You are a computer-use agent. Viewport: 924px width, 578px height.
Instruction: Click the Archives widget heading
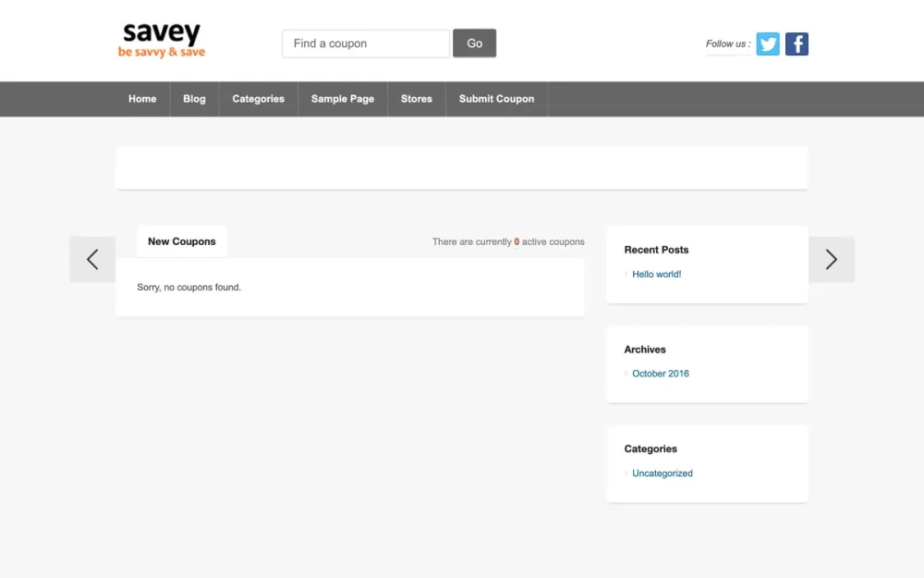point(645,350)
